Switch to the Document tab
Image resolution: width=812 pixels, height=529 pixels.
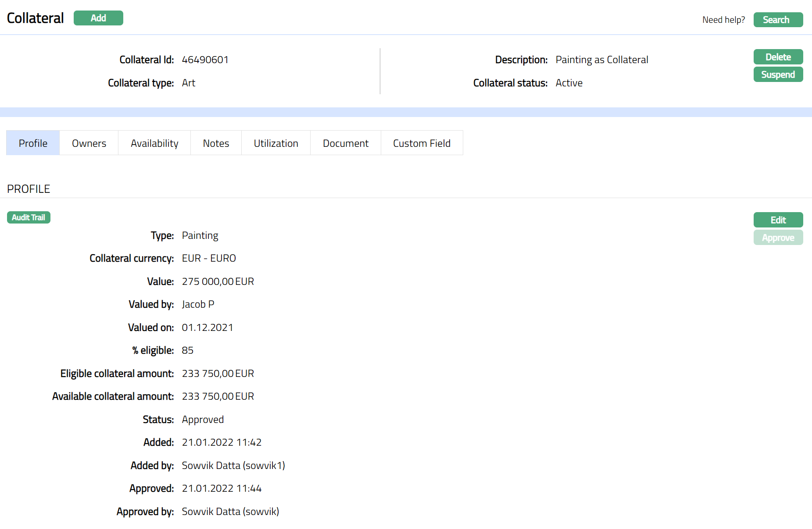[345, 143]
